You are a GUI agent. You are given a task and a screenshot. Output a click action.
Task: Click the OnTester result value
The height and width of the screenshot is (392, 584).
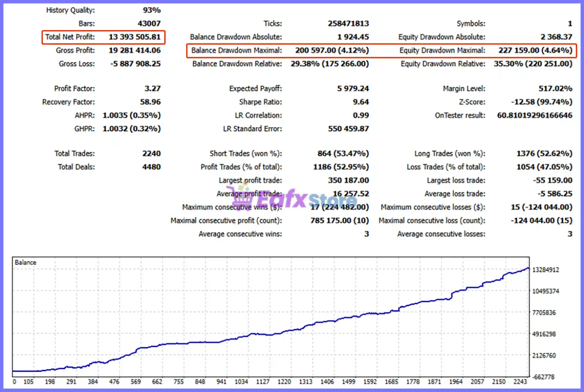coord(535,115)
